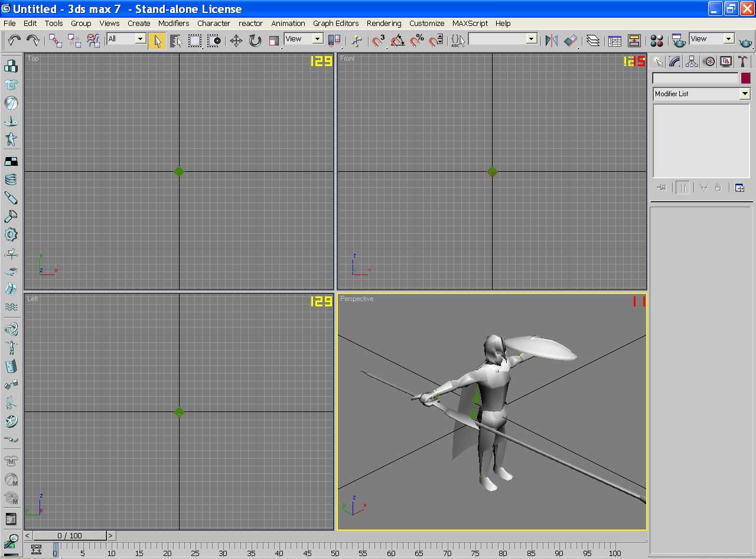Open the Layer Manager icon
Viewport: 756px width, 559px height.
click(593, 40)
